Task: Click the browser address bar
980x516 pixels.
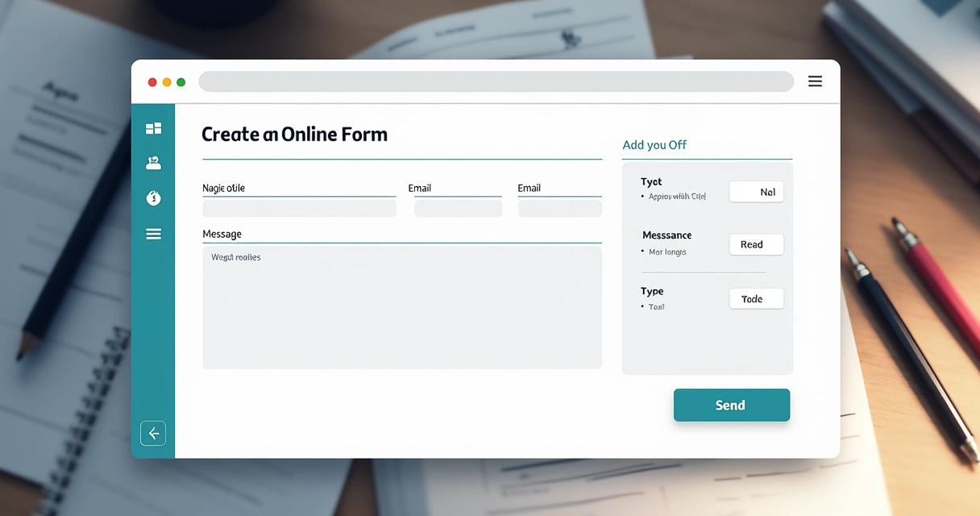Action: click(x=496, y=81)
